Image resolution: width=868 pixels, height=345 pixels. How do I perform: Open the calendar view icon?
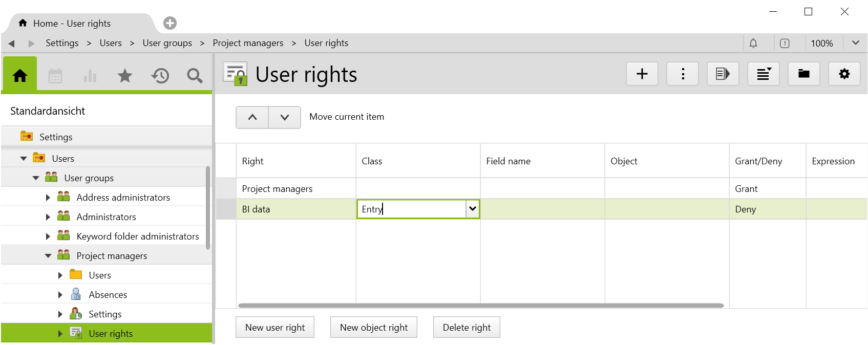tap(55, 76)
